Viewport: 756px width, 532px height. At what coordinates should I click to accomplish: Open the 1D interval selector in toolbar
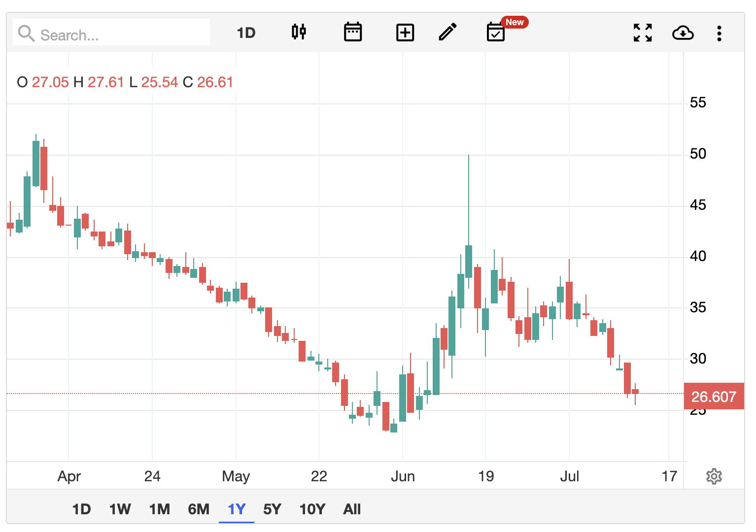(246, 33)
